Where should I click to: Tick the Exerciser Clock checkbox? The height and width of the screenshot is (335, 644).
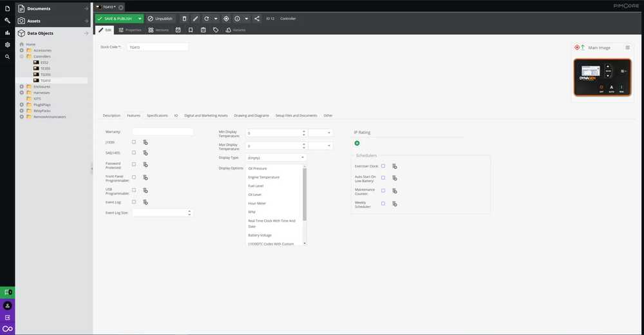[x=383, y=166]
